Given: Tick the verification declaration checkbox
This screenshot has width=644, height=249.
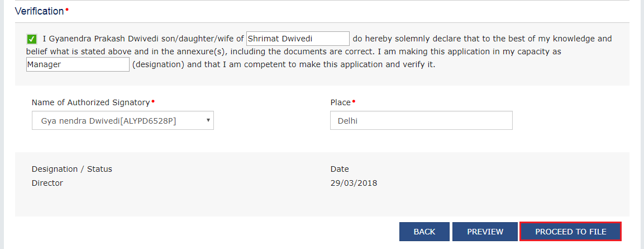Looking at the screenshot, I should (x=31, y=39).
